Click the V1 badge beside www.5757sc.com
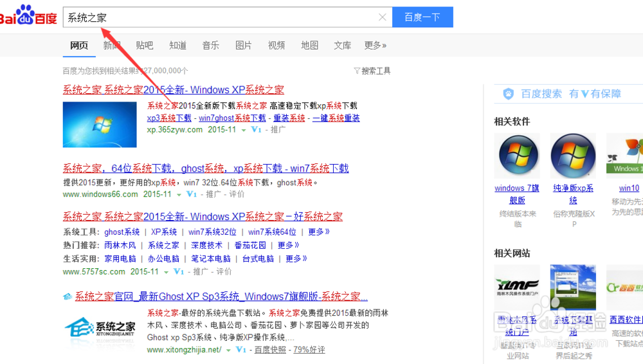 click(179, 271)
